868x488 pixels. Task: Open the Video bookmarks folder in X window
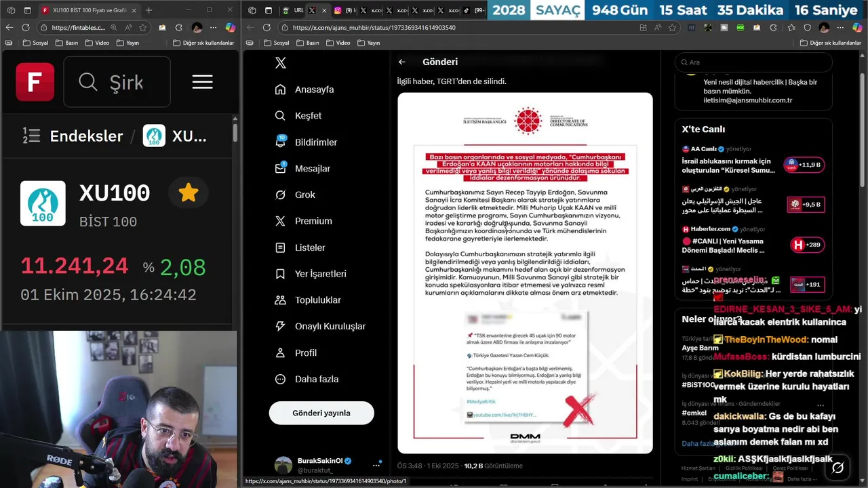[338, 43]
